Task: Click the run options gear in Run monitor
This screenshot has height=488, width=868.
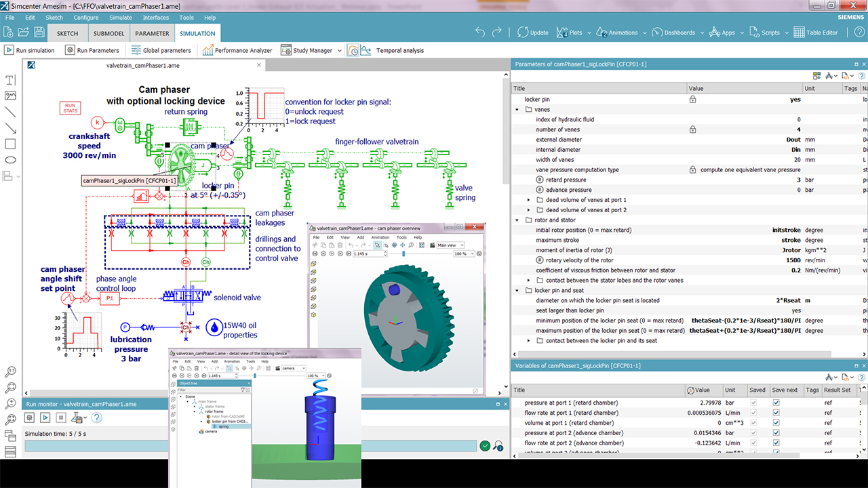Action: click(29, 418)
